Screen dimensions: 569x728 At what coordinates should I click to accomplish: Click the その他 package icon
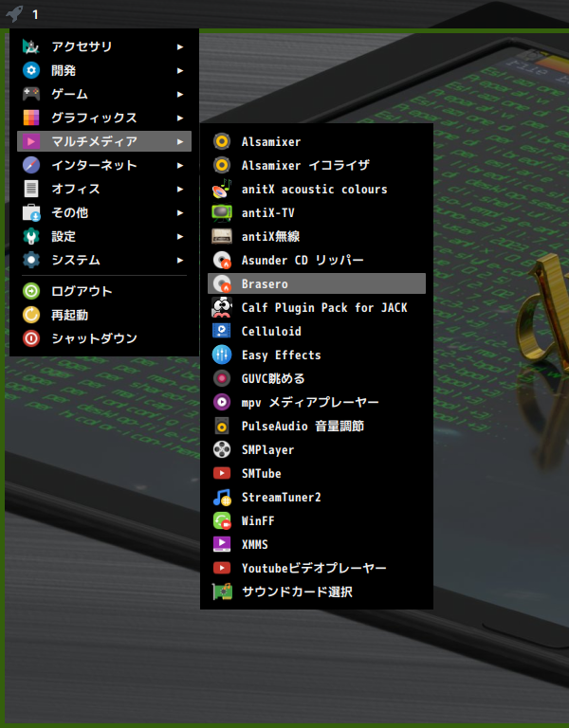point(31,212)
